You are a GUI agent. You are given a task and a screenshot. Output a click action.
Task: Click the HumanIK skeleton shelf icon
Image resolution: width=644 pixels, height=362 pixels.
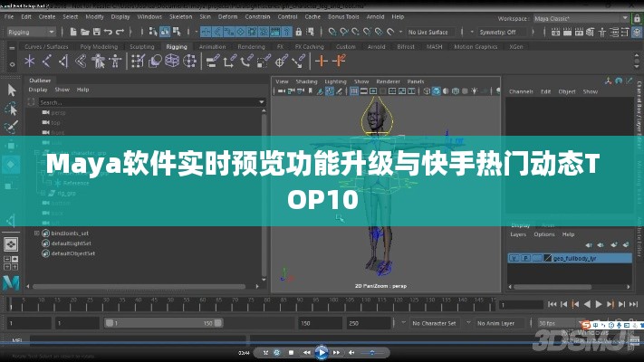coord(115,62)
